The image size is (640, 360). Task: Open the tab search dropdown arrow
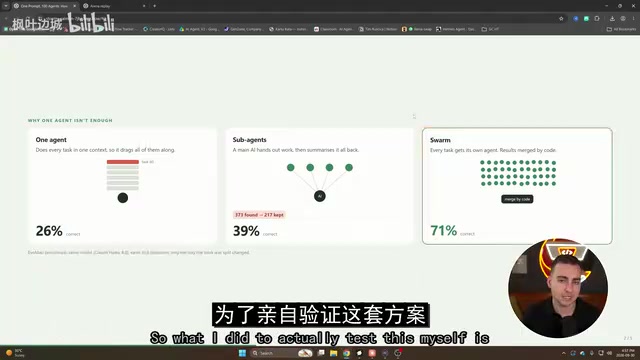click(x=6, y=6)
